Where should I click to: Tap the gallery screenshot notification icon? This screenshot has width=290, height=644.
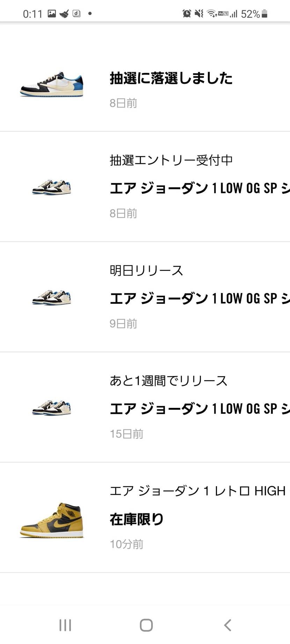pyautogui.click(x=51, y=13)
